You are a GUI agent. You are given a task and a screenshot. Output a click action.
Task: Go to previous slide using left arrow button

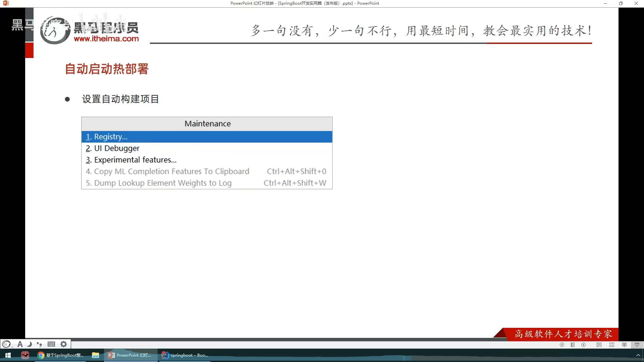562,345
